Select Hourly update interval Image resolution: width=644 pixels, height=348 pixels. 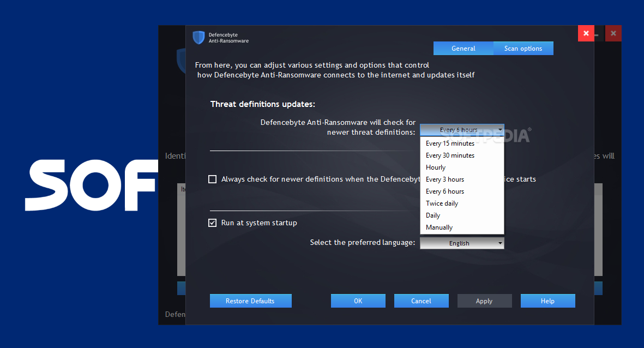462,167
